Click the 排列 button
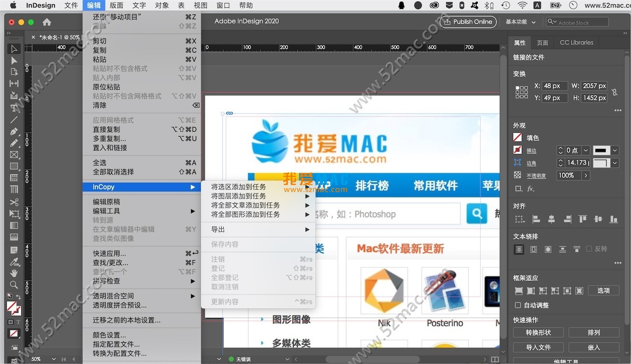This screenshot has height=364, width=631. tap(594, 333)
